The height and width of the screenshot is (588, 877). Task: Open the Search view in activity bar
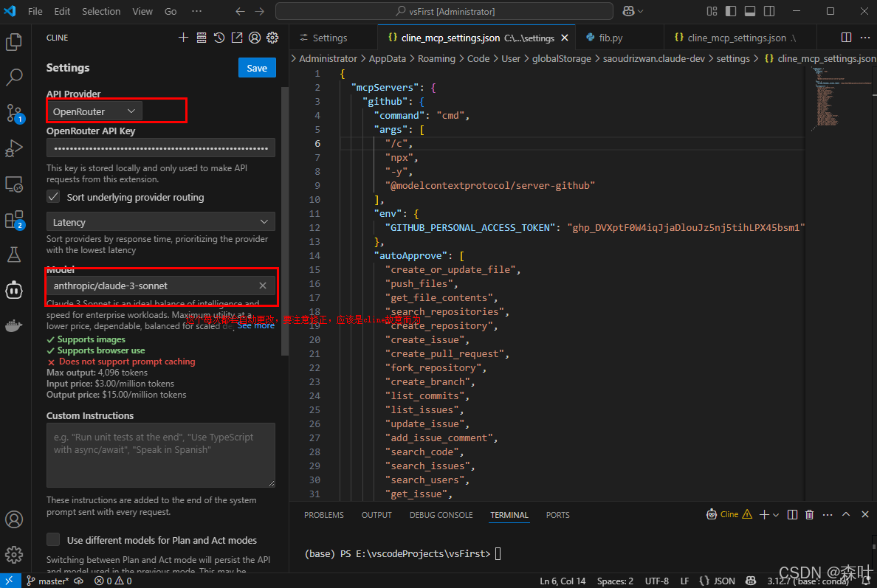coord(14,77)
